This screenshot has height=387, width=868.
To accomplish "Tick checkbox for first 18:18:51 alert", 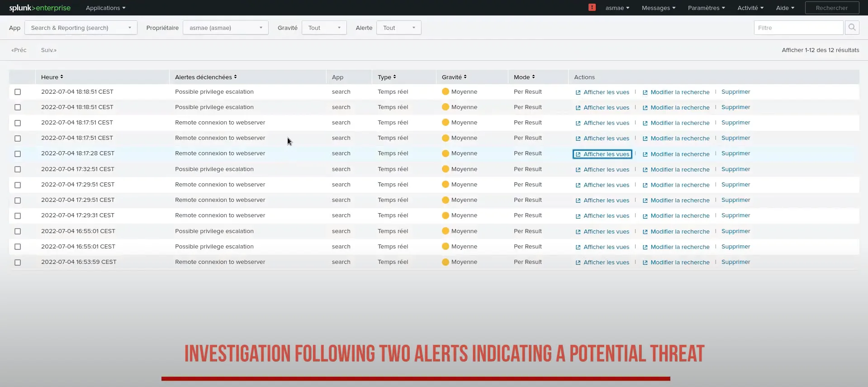I will pos(18,92).
